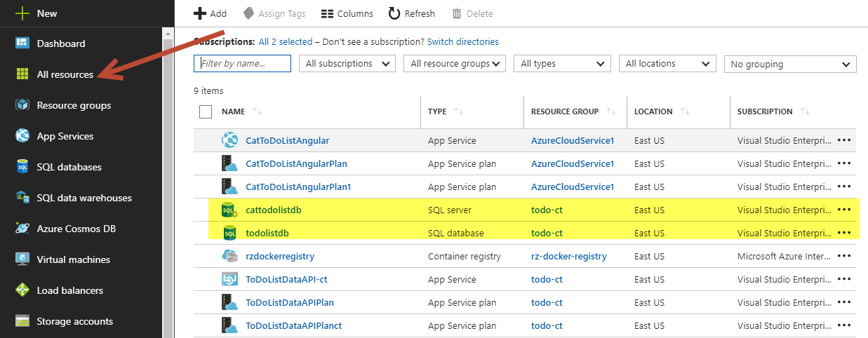Open the All types filter dropdown

(x=561, y=64)
